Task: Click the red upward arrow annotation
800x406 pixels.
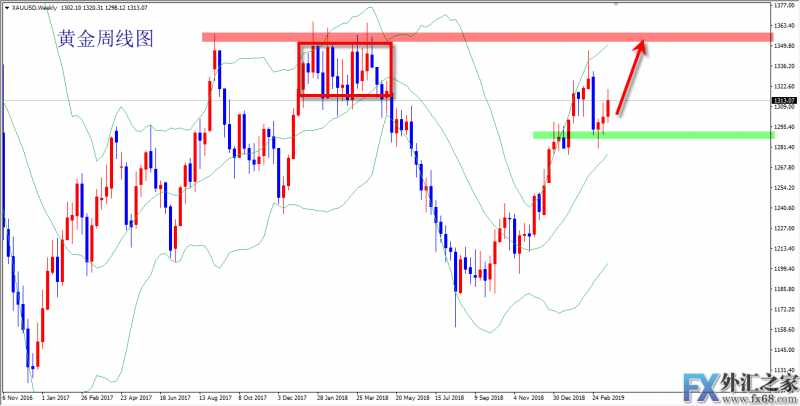Action: point(632,75)
